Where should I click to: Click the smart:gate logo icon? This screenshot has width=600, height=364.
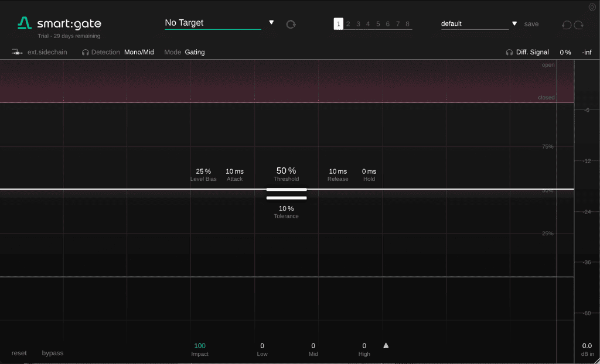point(25,23)
